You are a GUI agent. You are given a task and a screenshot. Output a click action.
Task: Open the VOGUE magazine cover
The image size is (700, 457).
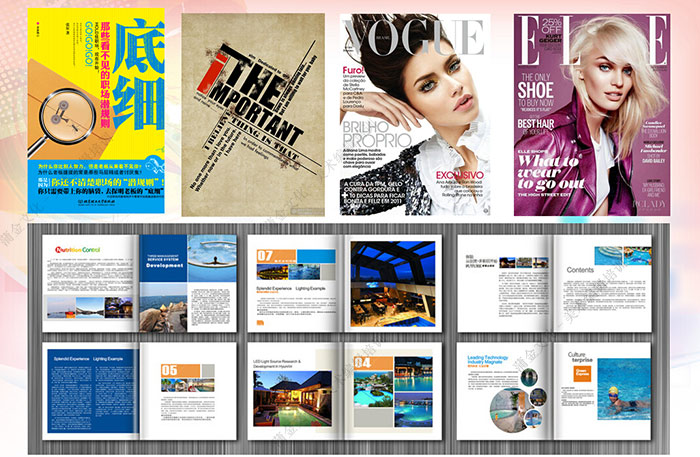point(415,115)
